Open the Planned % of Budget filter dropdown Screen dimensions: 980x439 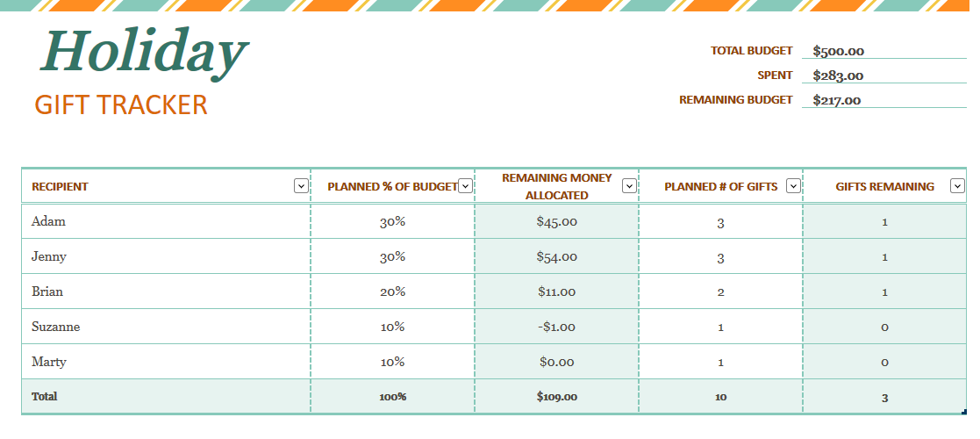tap(465, 186)
